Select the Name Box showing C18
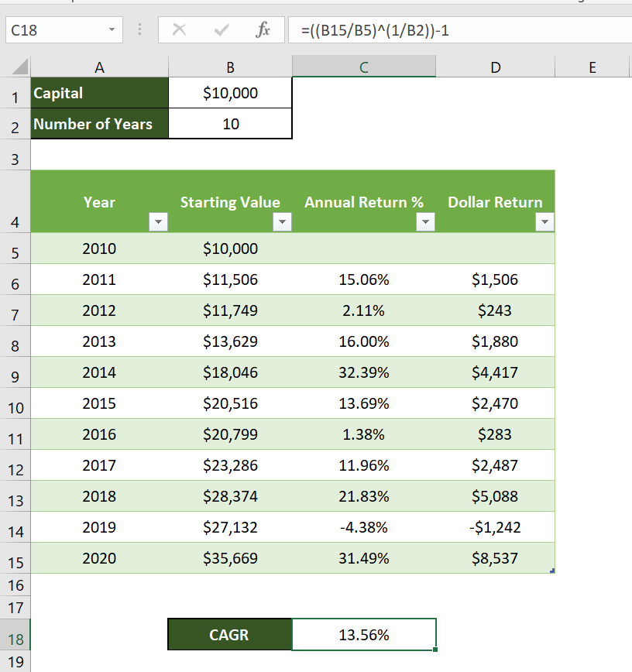 click(54, 30)
